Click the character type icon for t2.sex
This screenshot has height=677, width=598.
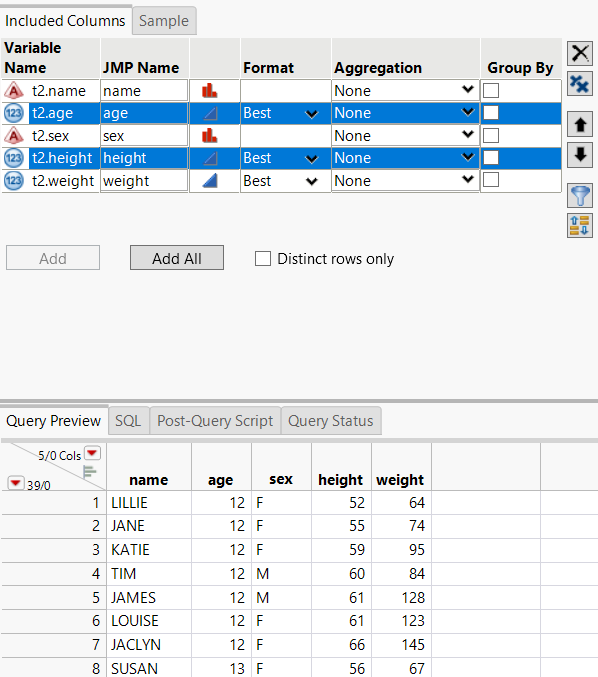coord(14,136)
